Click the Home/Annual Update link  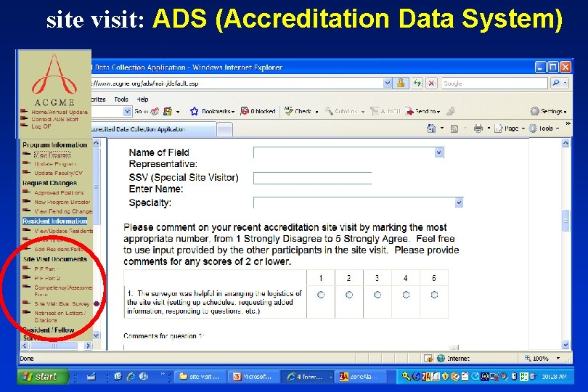(x=60, y=112)
